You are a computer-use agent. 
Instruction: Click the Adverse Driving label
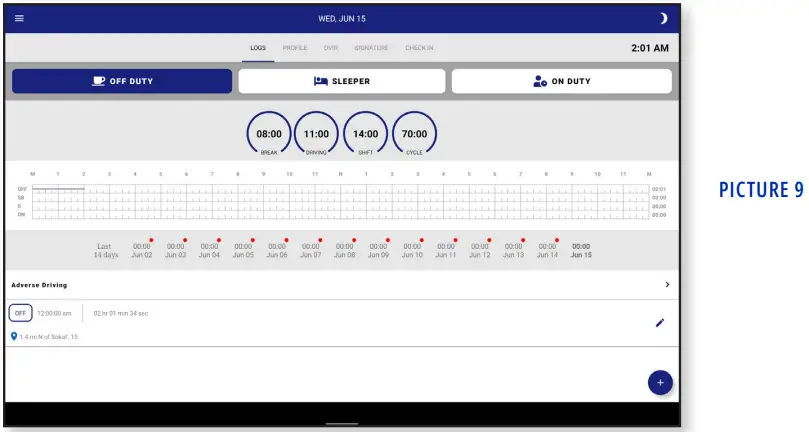click(x=39, y=285)
